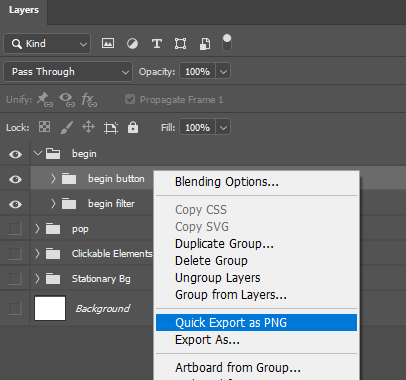Click the Fill 100% value field

click(x=198, y=127)
